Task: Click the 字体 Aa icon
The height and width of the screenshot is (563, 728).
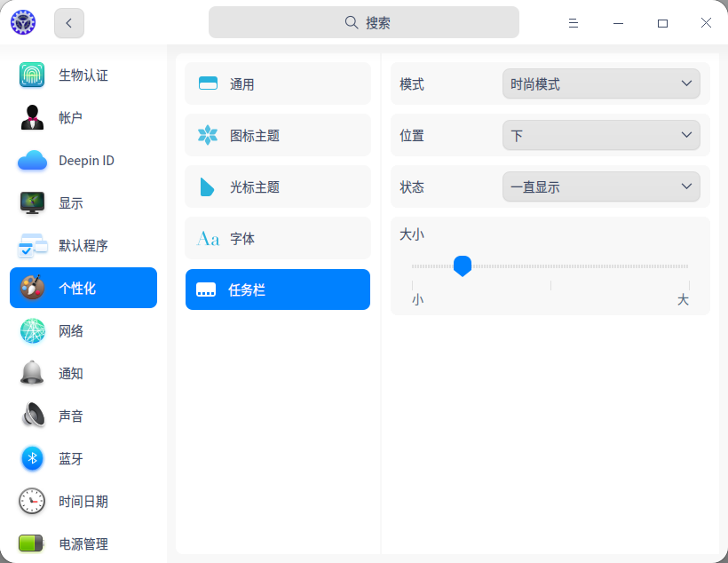Action: [208, 239]
